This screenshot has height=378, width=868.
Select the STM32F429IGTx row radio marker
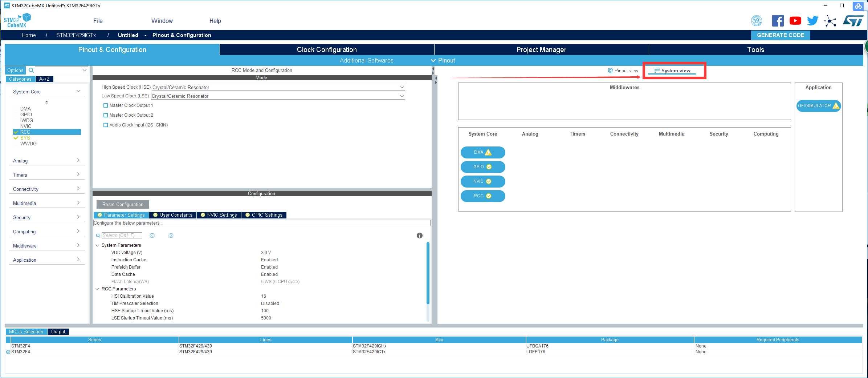pos(8,352)
